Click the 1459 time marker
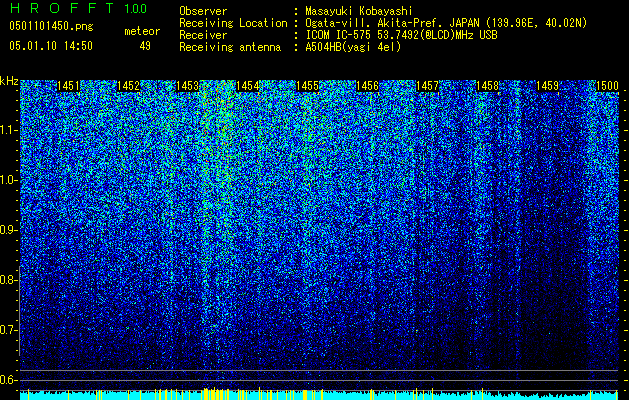 point(547,86)
